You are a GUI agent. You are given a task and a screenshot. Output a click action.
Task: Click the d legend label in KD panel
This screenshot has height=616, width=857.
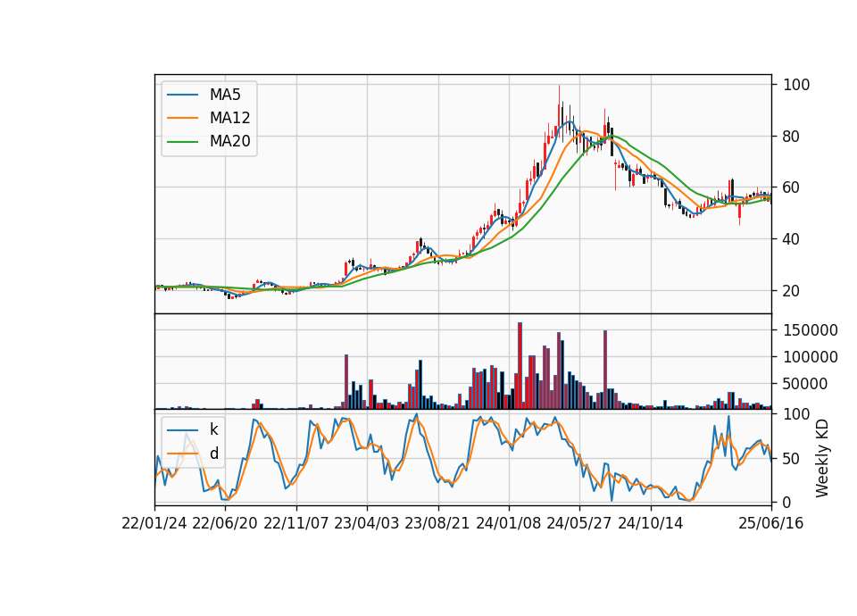pos(213,454)
